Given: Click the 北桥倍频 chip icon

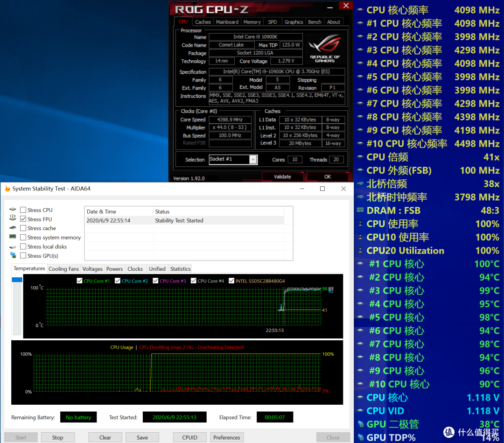Looking at the screenshot, I should [x=360, y=183].
